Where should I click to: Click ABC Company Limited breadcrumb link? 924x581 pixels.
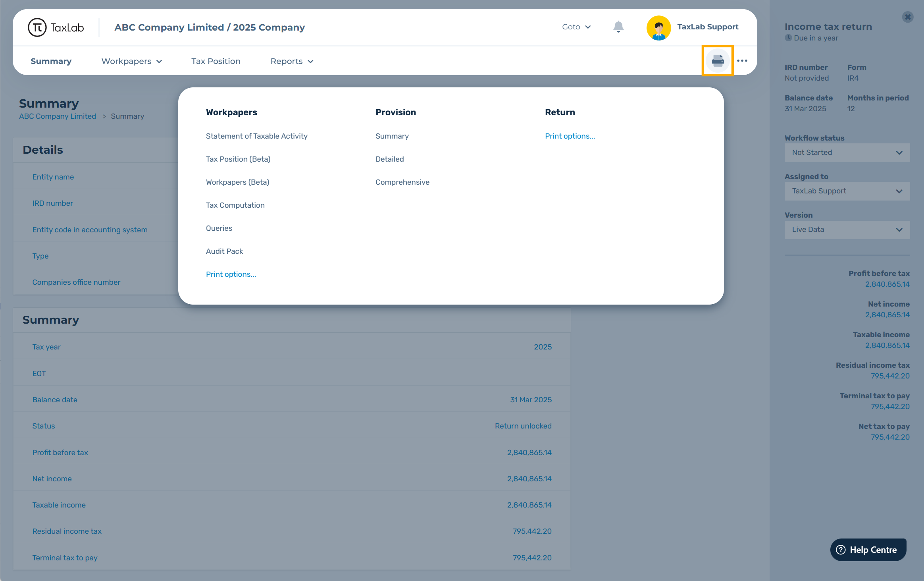tap(58, 116)
